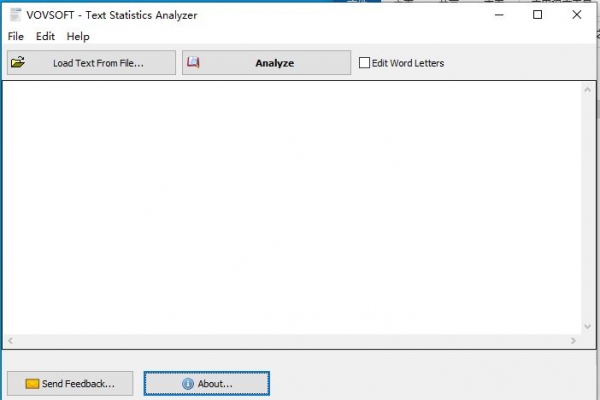Click the app icon in the title bar
Image resolution: width=600 pixels, height=400 pixels.
click(x=15, y=15)
